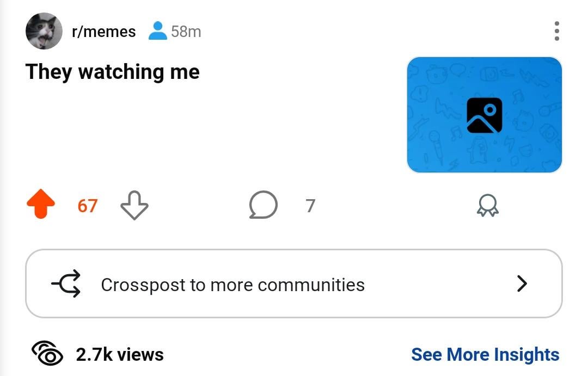
Task: Tap the crosspost arrows icon
Action: (66, 284)
